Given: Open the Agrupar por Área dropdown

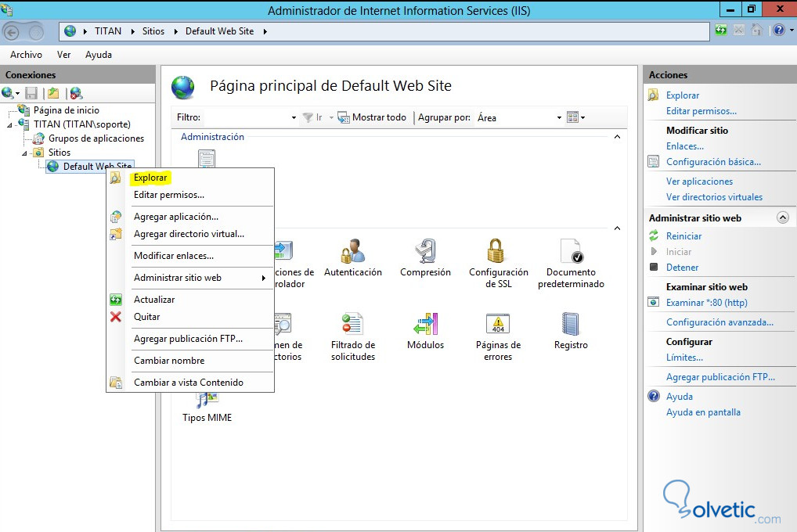Looking at the screenshot, I should pyautogui.click(x=559, y=117).
